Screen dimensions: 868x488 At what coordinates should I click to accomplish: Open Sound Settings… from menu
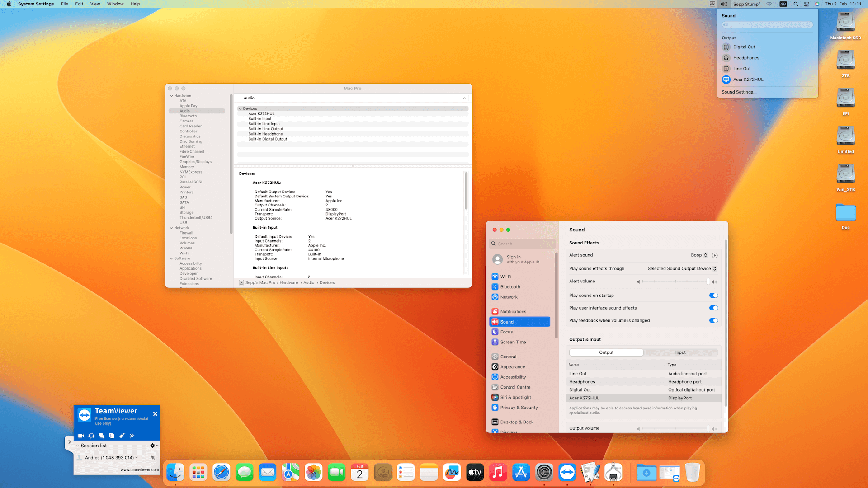[x=739, y=92]
